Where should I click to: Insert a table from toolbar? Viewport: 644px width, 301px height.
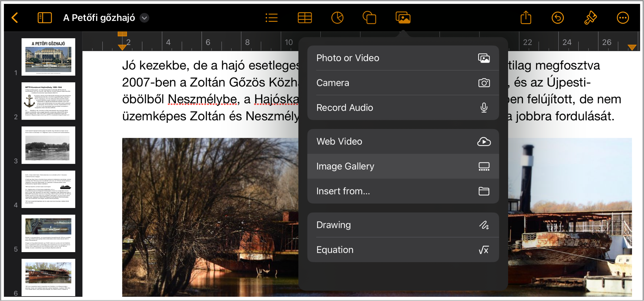[305, 18]
